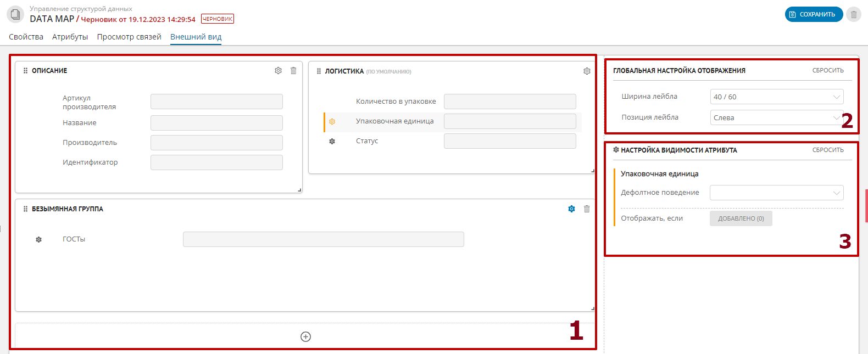This screenshot has width=868, height=354.
Task: Switch to the Атрибуты tab
Action: (70, 37)
